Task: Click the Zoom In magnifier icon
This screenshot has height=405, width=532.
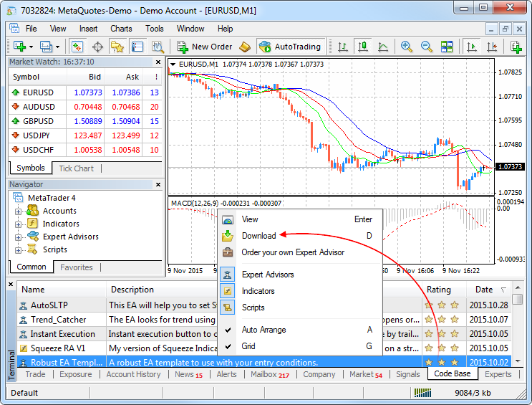Action: [407, 47]
